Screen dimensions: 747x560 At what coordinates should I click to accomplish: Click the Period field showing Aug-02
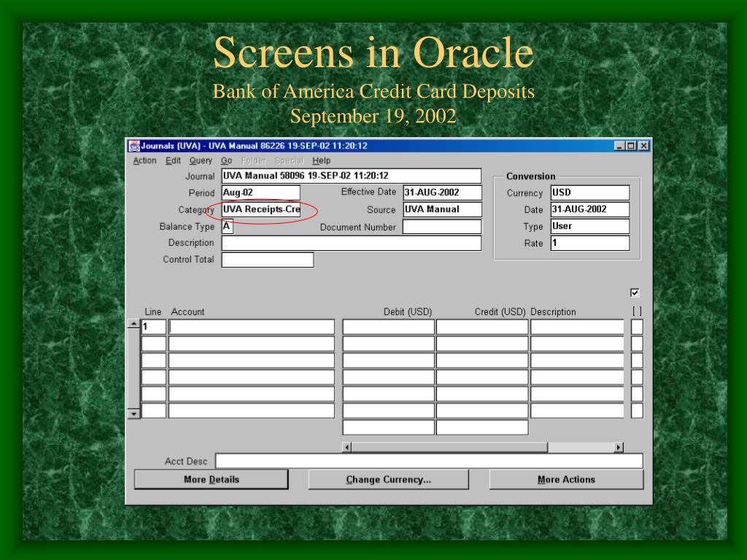tap(260, 192)
